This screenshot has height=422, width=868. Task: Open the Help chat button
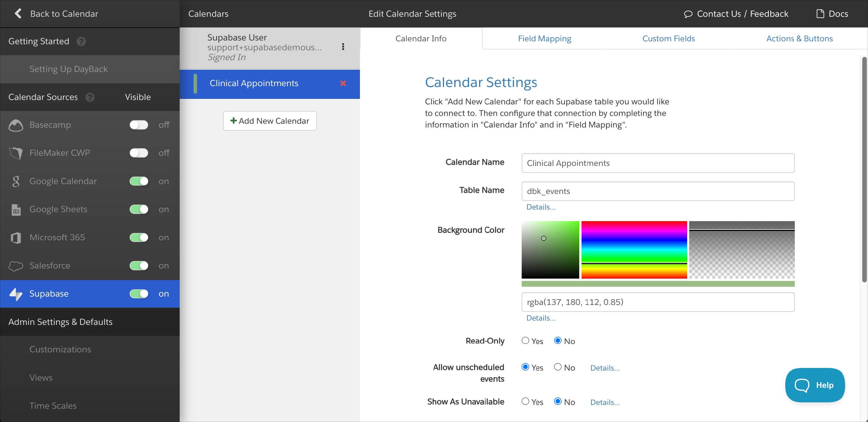pos(815,385)
